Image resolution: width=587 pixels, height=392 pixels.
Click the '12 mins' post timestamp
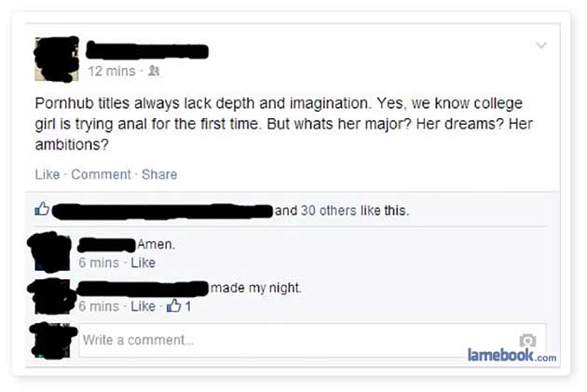[x=112, y=71]
